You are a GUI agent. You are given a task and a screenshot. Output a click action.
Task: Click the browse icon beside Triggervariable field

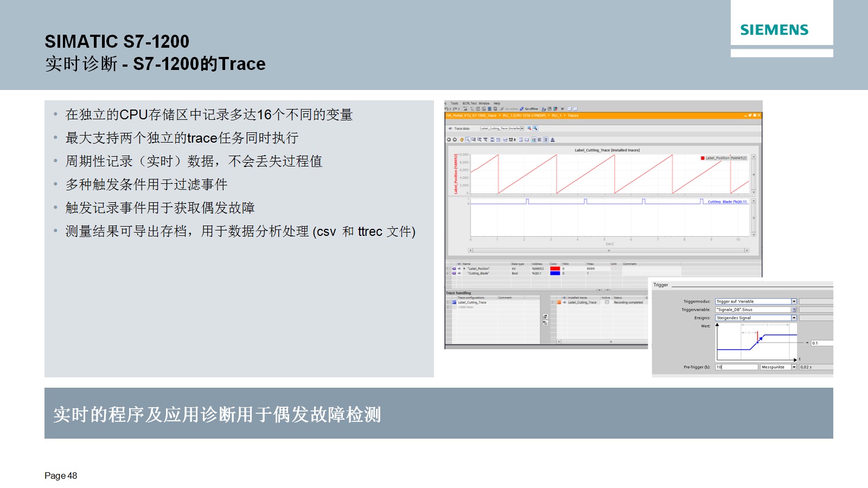(794, 310)
